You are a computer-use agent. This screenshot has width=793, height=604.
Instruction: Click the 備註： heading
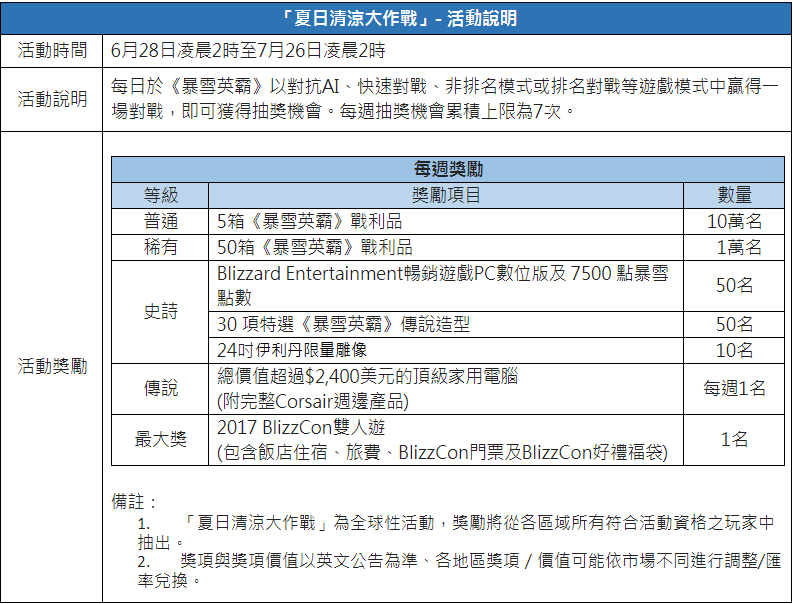135,502
